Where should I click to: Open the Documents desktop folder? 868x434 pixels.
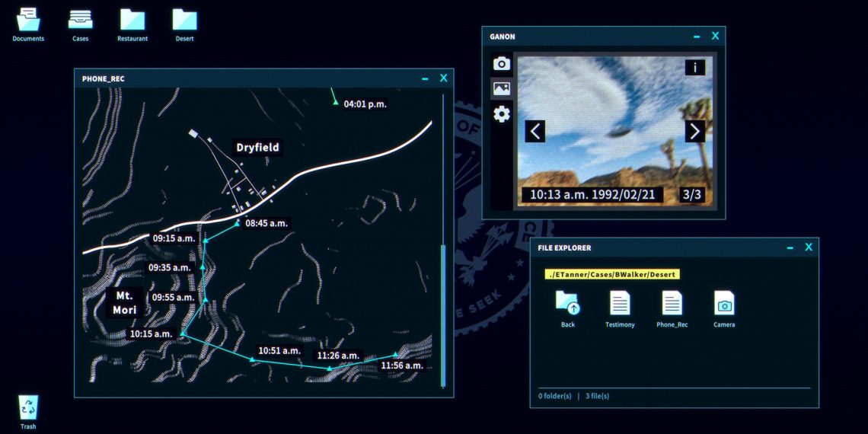tap(28, 21)
